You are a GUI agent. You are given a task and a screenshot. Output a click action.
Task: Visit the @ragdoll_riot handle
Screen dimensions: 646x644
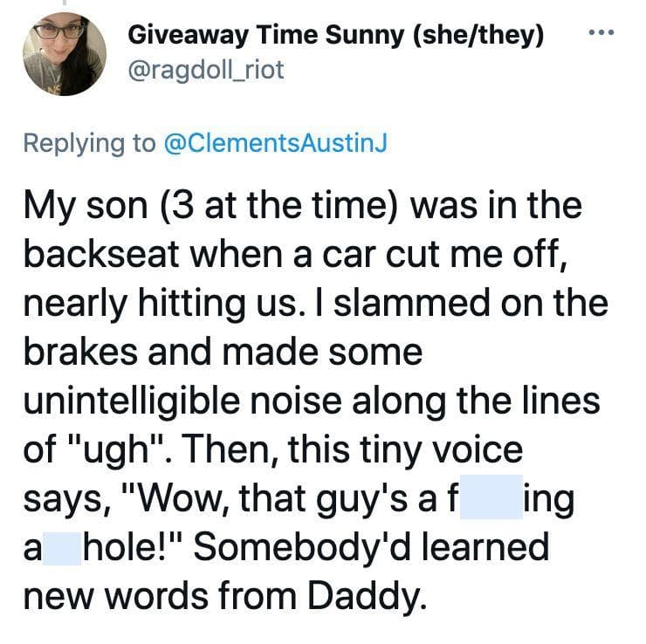[206, 70]
